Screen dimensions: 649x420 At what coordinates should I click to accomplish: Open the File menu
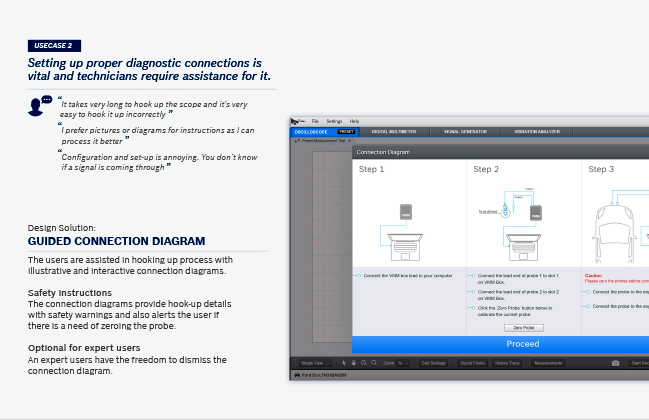point(315,121)
